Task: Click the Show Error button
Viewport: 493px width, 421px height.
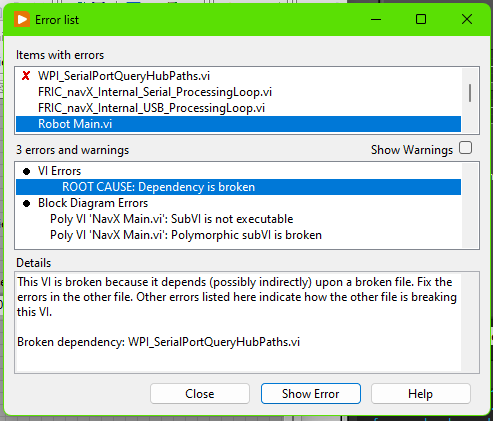Action: tap(311, 394)
